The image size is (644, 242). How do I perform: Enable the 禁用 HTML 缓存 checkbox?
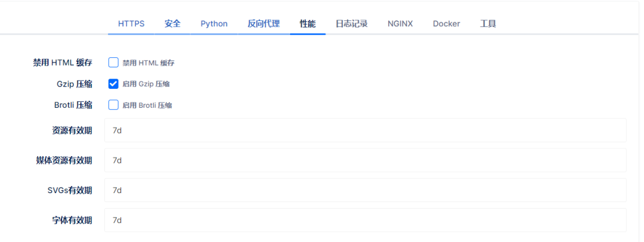[x=113, y=62]
